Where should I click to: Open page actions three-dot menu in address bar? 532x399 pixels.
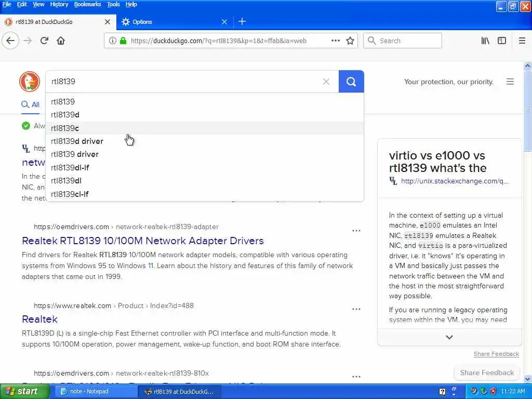point(336,41)
